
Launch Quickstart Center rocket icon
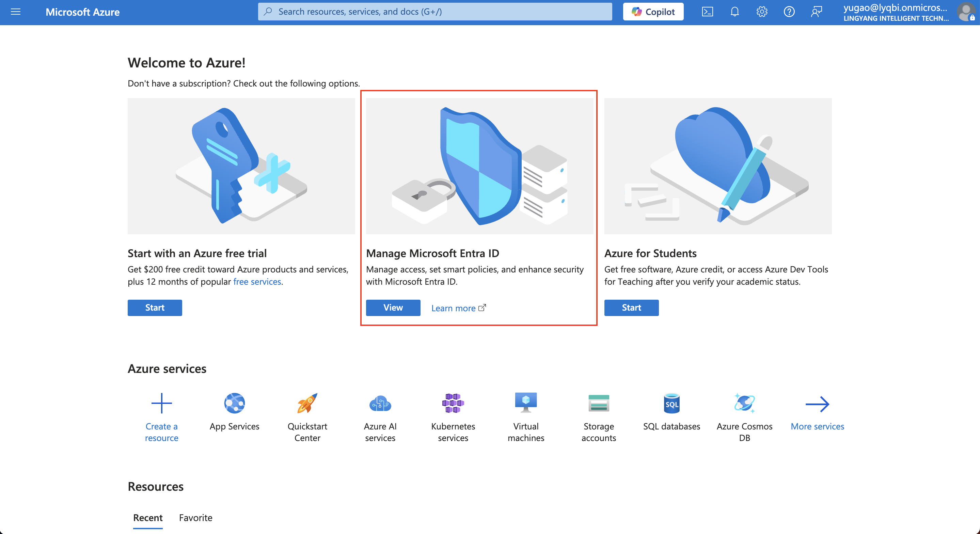pos(307,404)
